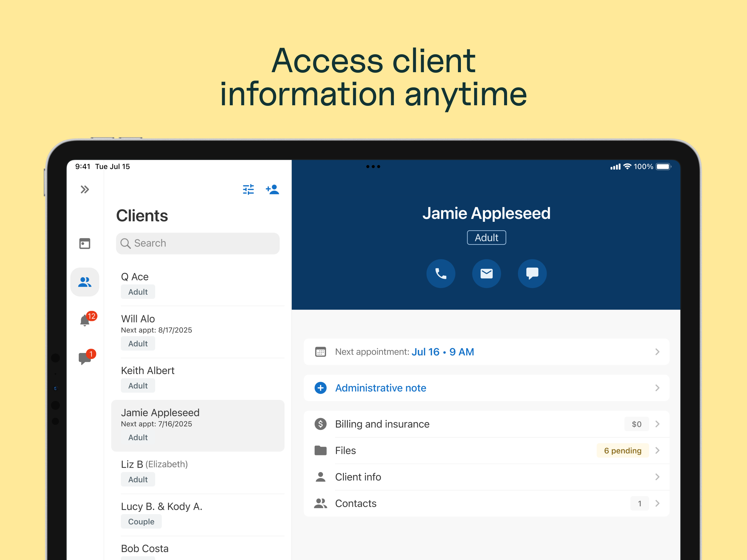Select Lucy B. & Kody A. client

[162, 506]
